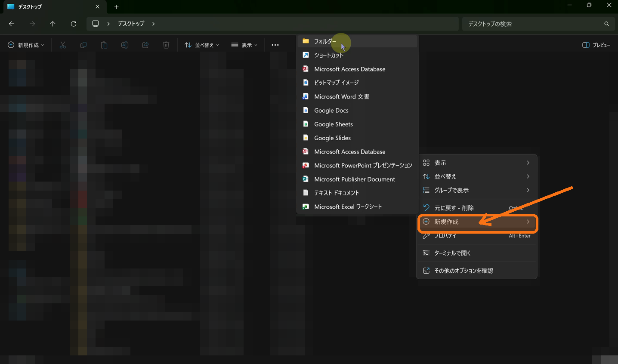Click the Paste clipboard icon
Screen dimensions: 618x364
coord(104,45)
